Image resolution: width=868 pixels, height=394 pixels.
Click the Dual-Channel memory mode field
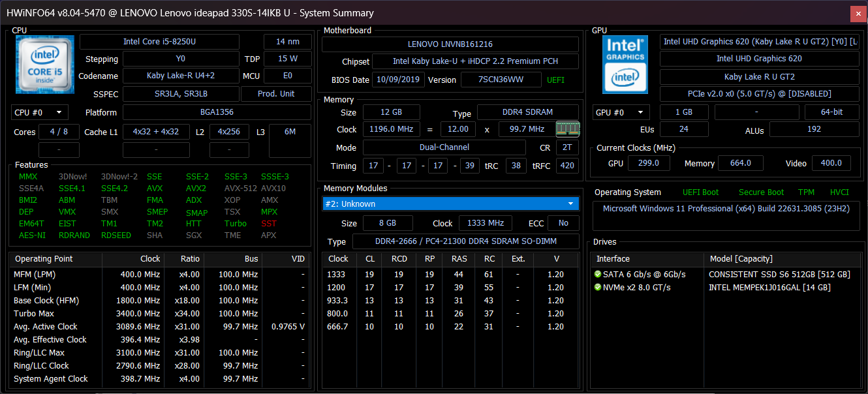pyautogui.click(x=444, y=147)
